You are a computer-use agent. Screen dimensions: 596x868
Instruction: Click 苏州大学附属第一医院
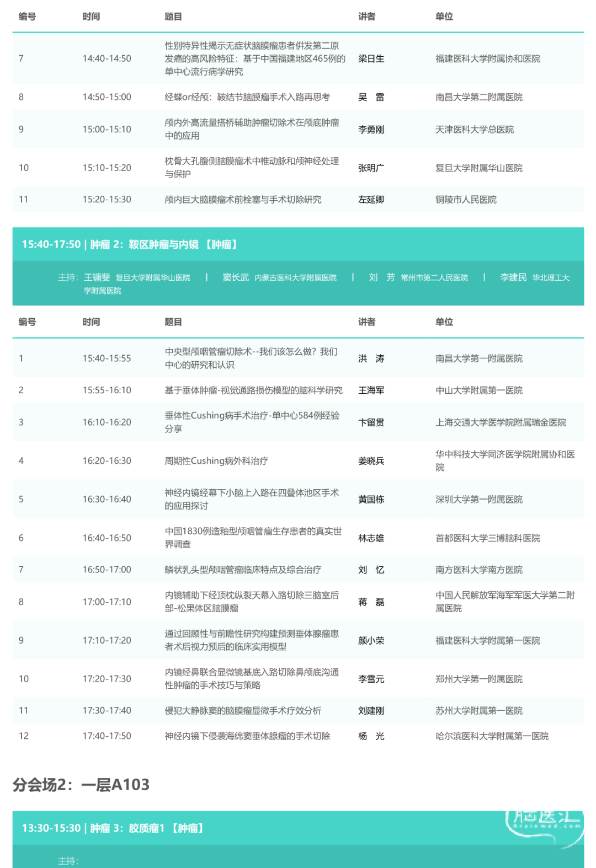pos(479,711)
